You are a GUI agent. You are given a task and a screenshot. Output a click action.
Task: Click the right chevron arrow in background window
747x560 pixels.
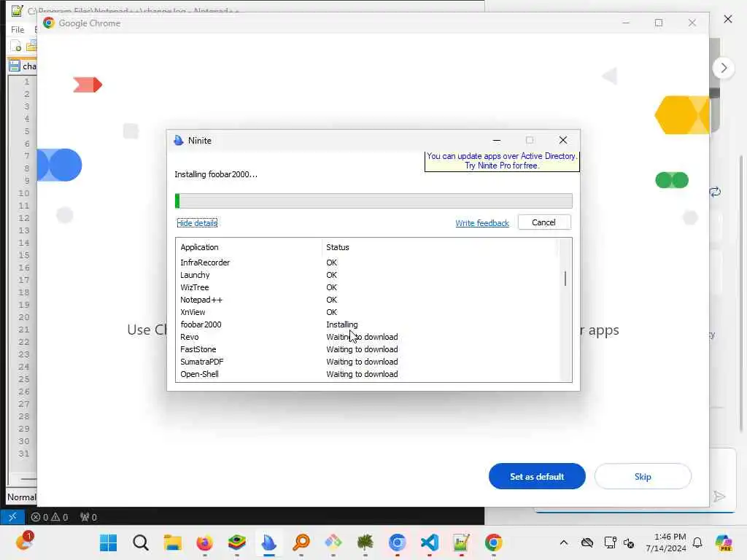(x=723, y=68)
